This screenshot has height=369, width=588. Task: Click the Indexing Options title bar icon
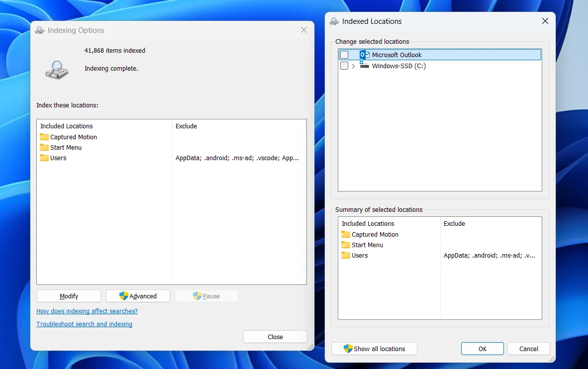(39, 30)
